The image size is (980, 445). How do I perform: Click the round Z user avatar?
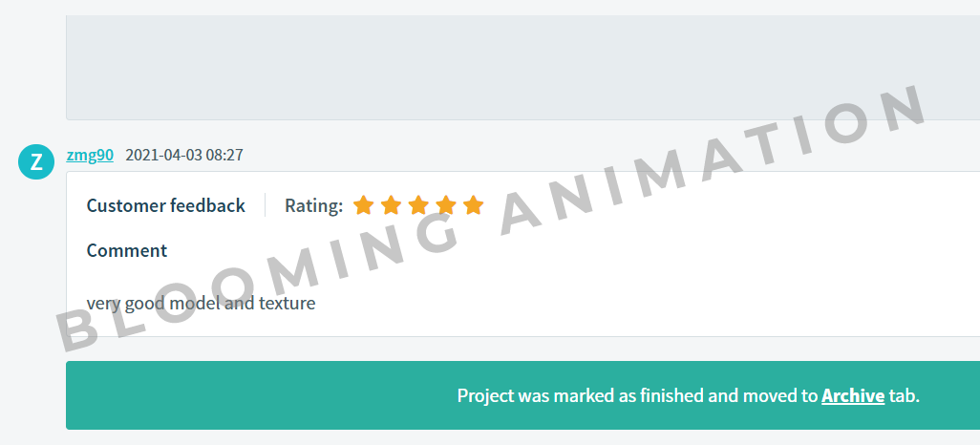36,161
